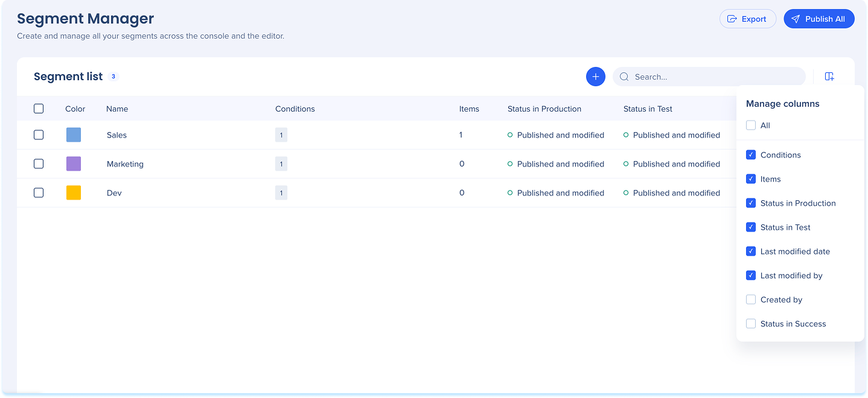Click the segment count badge next to Segment list
Screen dimensions: 868x398
(113, 77)
